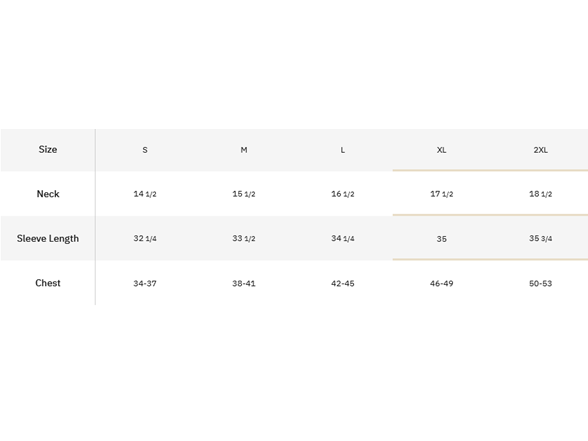
Task: Click chest measurement 42-45
Action: point(342,284)
